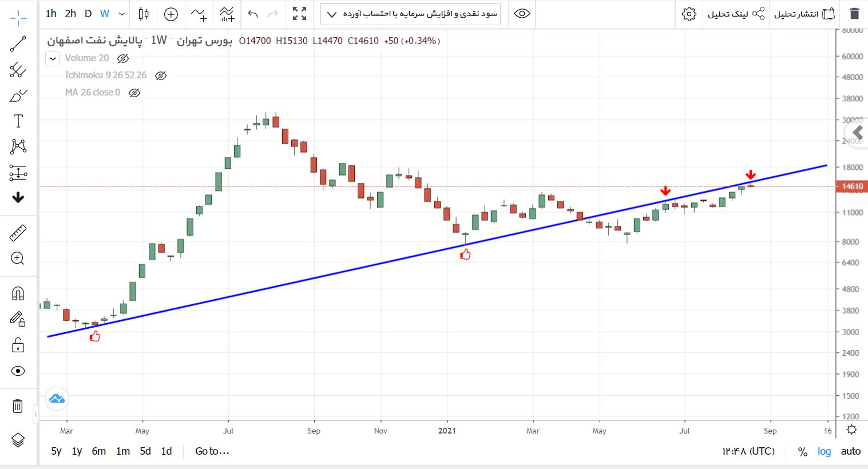The image size is (868, 469).
Task: Switch to the D timeframe
Action: (88, 14)
